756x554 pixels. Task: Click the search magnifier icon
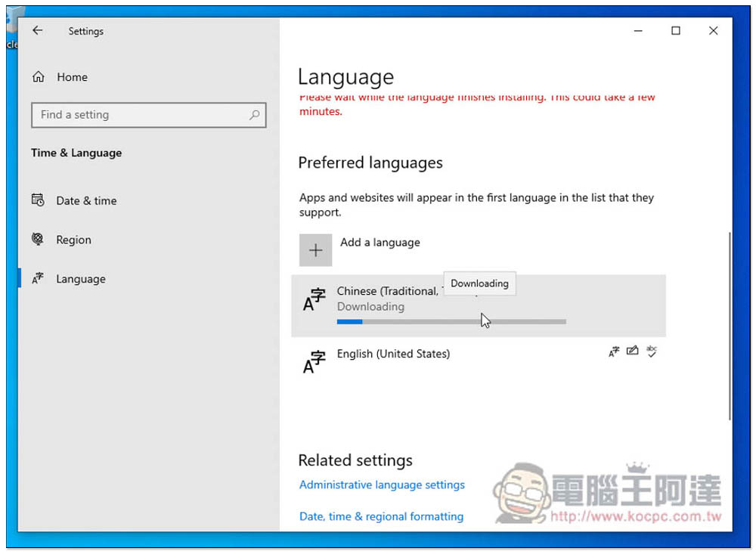click(254, 115)
